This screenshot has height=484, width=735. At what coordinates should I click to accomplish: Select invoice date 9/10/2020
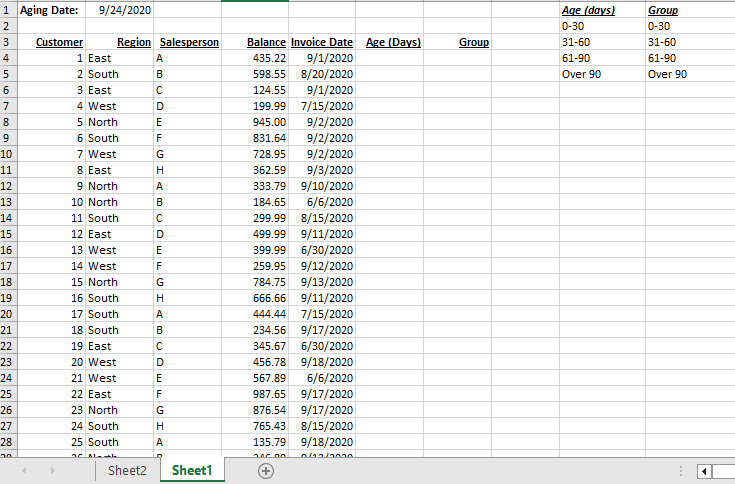(322, 186)
